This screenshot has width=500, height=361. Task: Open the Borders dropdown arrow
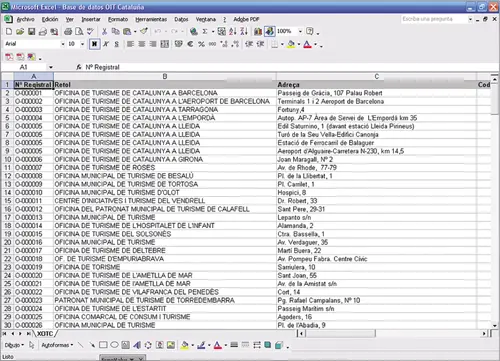tap(282, 44)
